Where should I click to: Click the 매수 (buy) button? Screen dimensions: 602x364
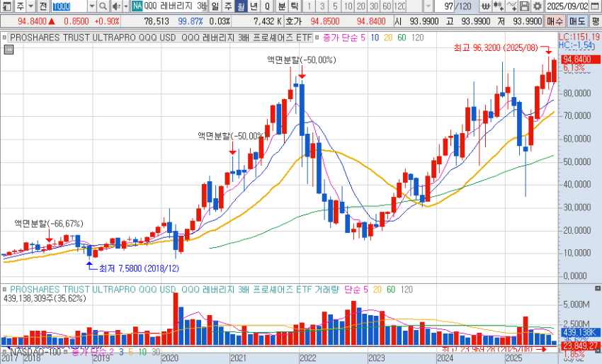pyautogui.click(x=556, y=21)
